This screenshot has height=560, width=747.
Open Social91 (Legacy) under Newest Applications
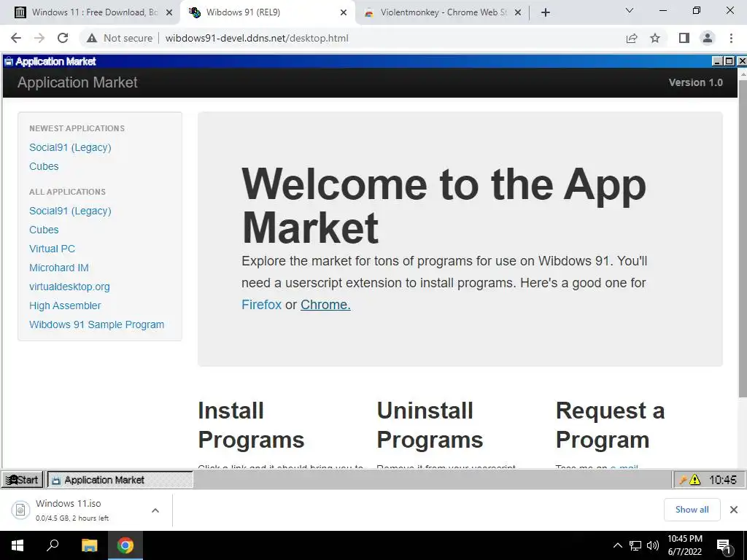point(70,147)
